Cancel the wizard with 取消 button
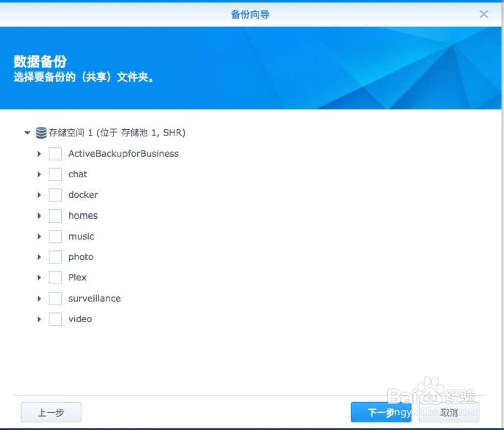Viewport: 504px width, 430px height. coord(449,412)
